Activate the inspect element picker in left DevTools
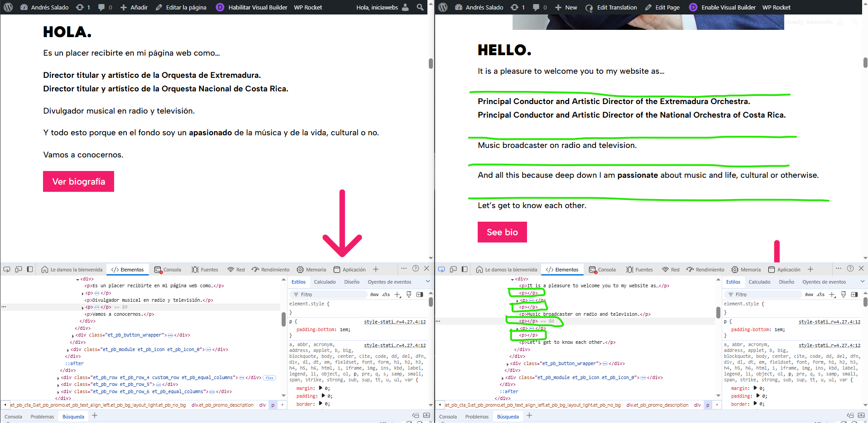Image resolution: width=868 pixels, height=423 pixels. click(7, 269)
